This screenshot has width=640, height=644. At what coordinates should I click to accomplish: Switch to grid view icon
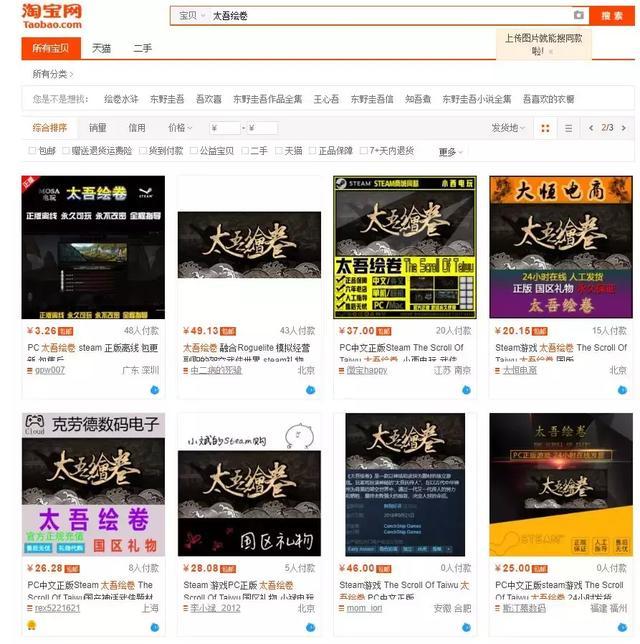[545, 128]
